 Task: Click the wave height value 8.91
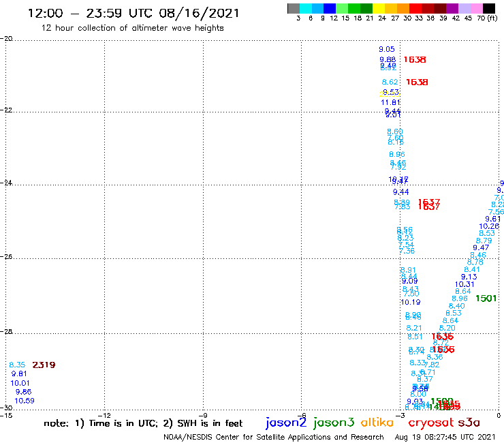(408, 270)
